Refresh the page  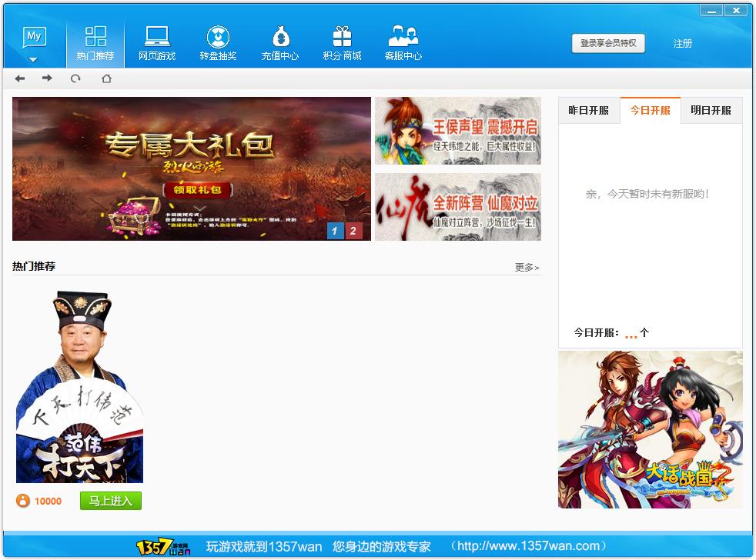tap(75, 78)
